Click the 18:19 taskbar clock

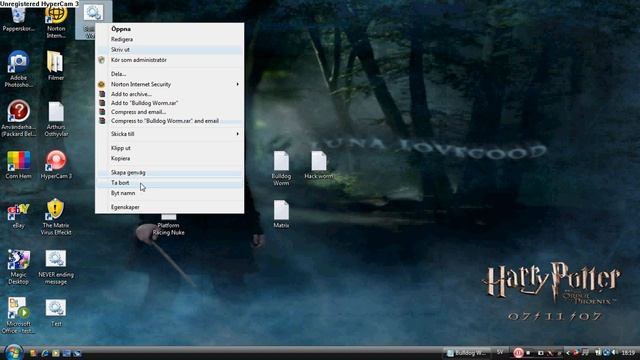point(629,353)
